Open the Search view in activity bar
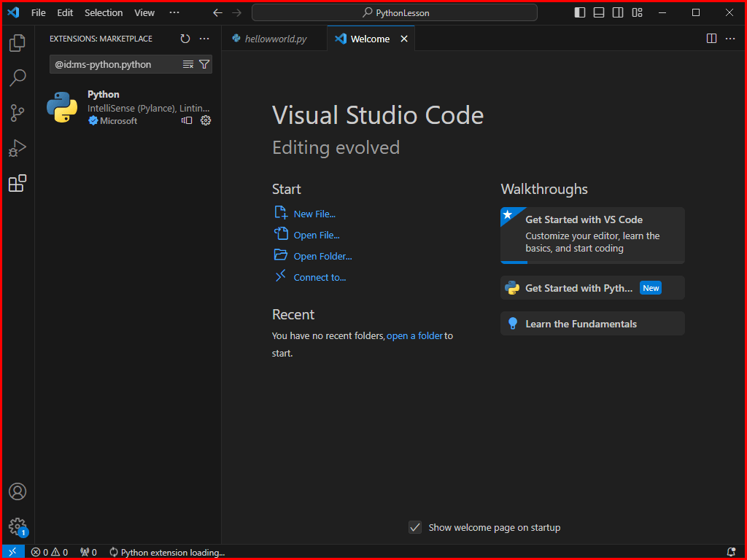 [x=18, y=77]
